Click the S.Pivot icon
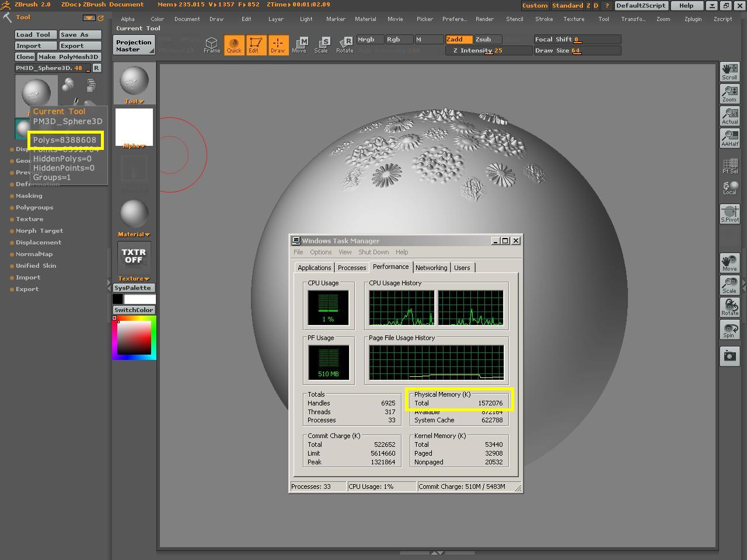 click(729, 214)
